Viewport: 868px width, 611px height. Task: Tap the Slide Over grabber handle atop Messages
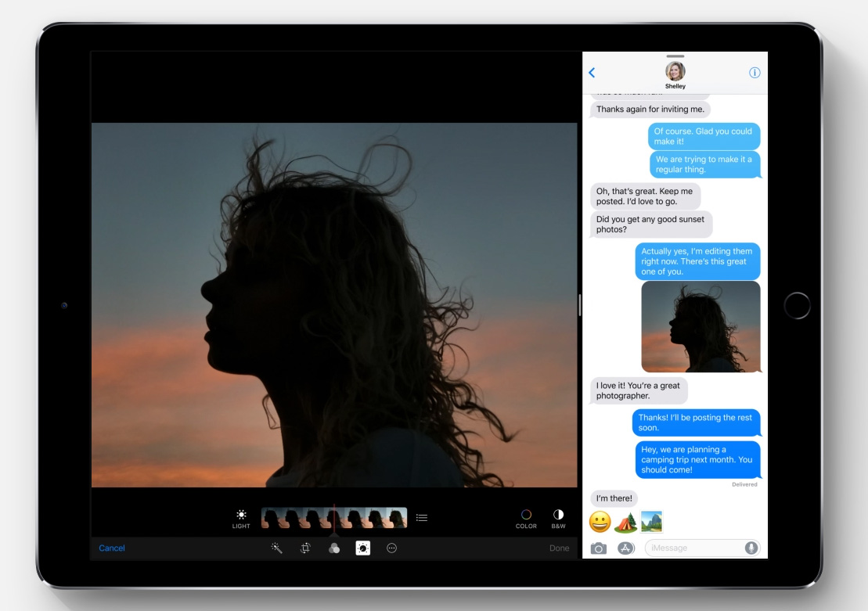pyautogui.click(x=675, y=56)
